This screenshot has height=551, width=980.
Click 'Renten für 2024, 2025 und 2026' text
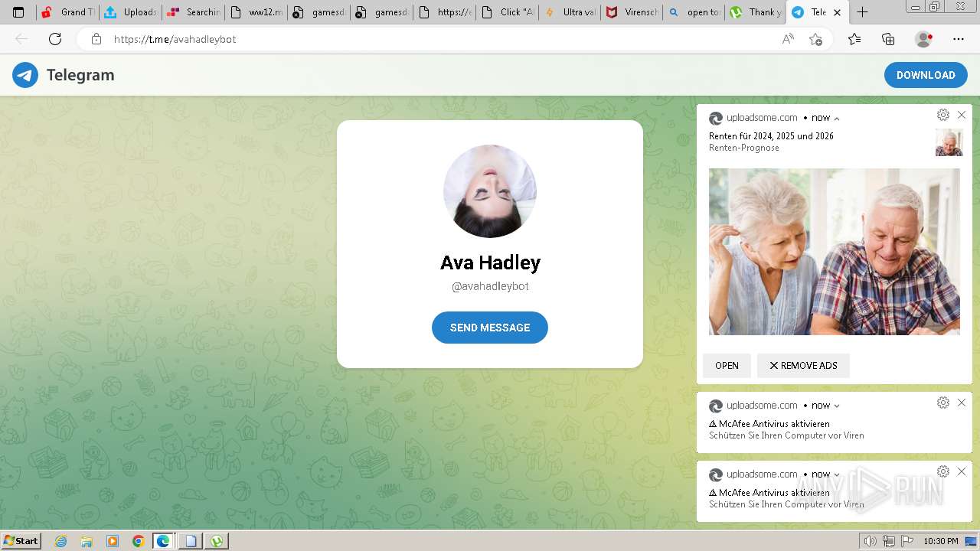click(771, 136)
